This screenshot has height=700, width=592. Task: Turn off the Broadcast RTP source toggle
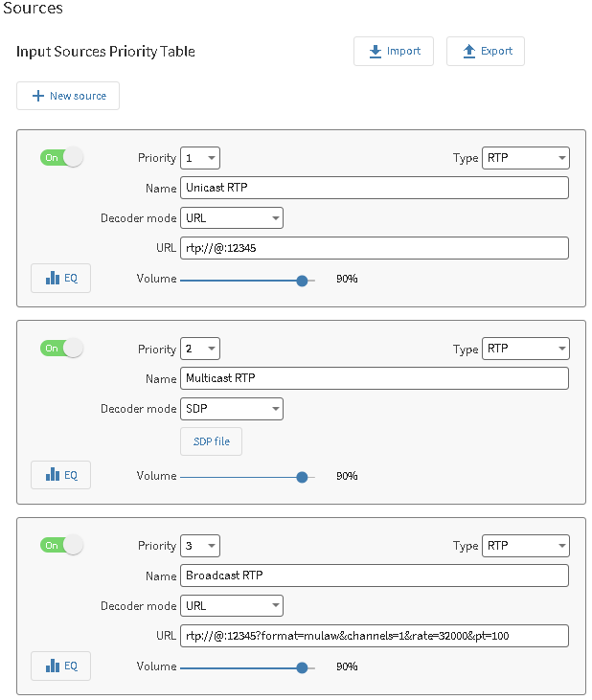[61, 545]
